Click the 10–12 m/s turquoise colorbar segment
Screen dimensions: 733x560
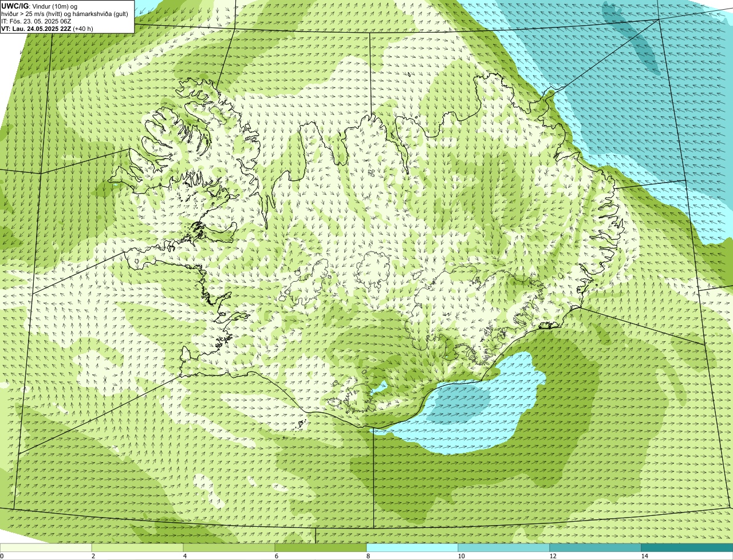pos(504,547)
